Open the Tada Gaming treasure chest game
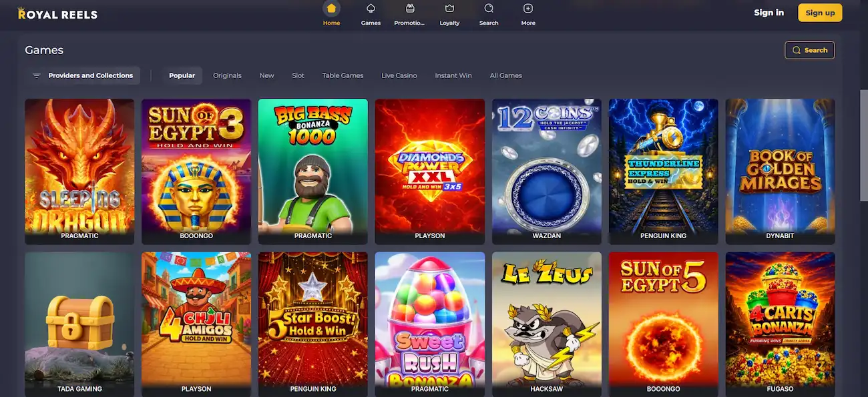This screenshot has width=868, height=397. pos(79,324)
